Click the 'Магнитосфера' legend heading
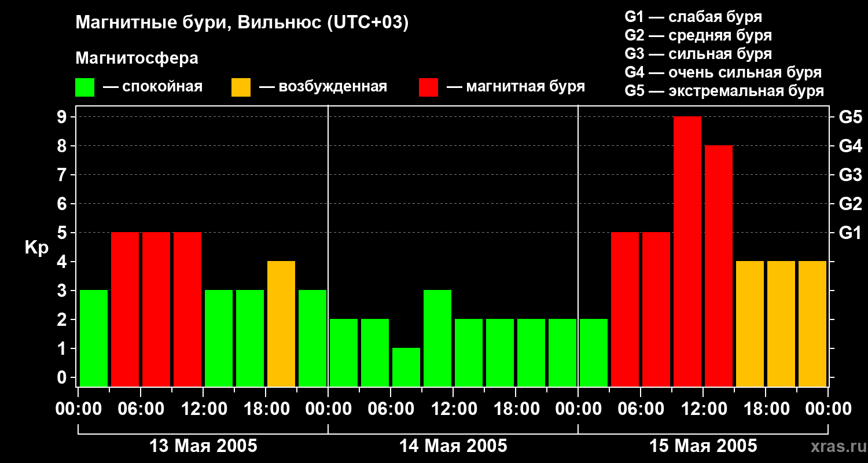The width and height of the screenshot is (868, 463). point(137,58)
